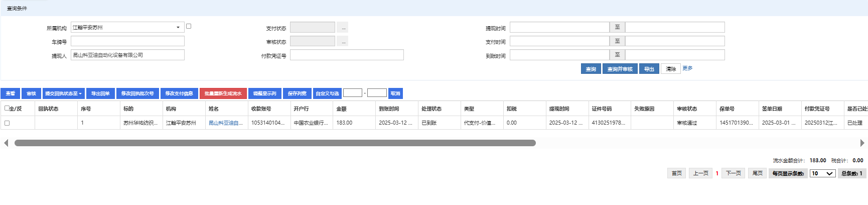Viewport: 868px width, 205px height.
Task: Click the 至 button in 提现时间 row
Action: click(617, 27)
